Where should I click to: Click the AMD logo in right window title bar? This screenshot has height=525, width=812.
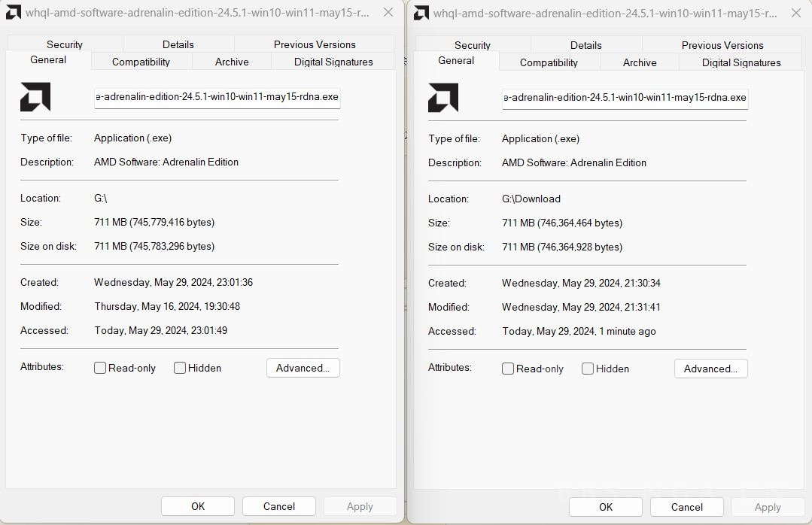421,13
